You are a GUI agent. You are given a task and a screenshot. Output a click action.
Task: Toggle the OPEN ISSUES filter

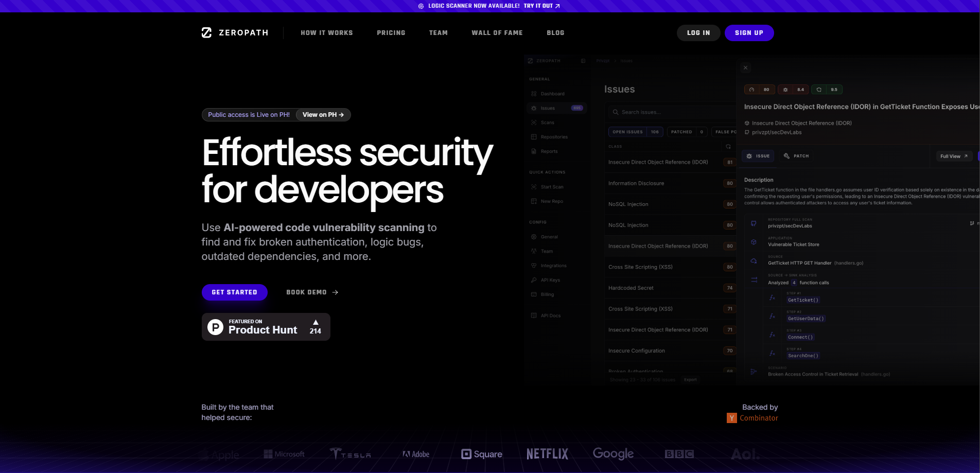tap(635, 132)
